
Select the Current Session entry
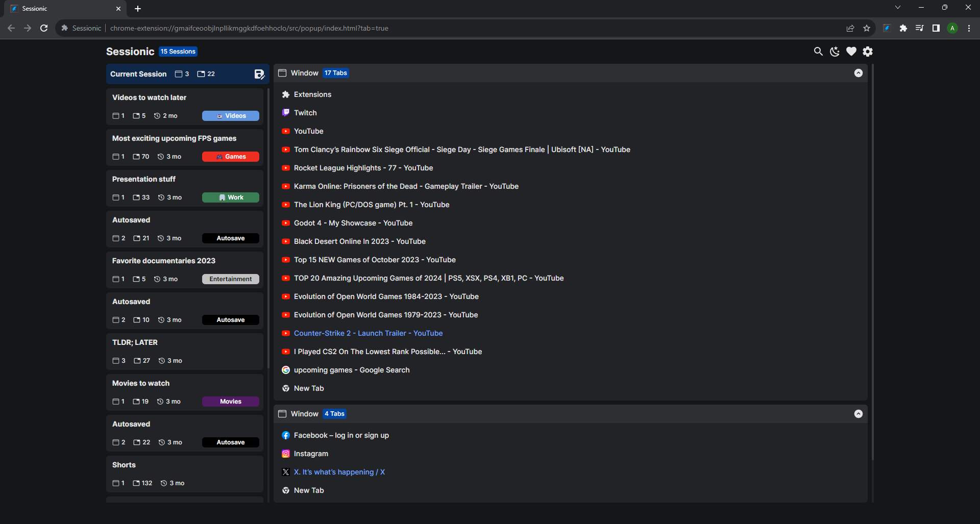[x=188, y=74]
